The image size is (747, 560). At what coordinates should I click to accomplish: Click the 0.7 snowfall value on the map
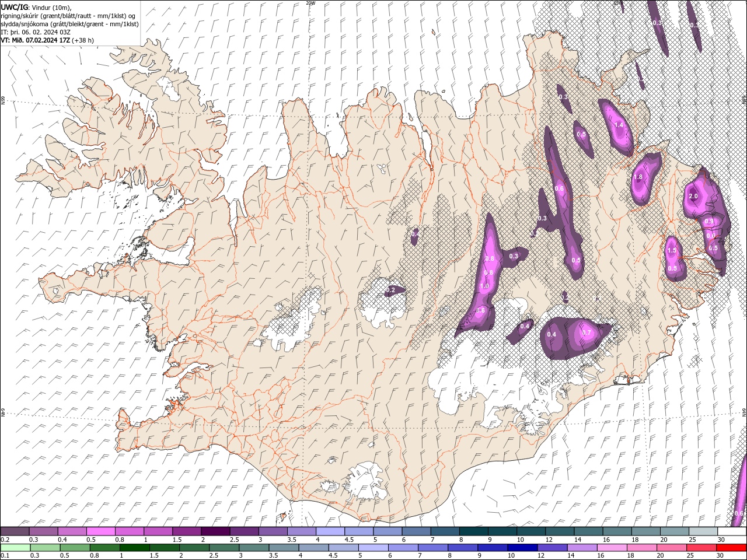[587, 333]
